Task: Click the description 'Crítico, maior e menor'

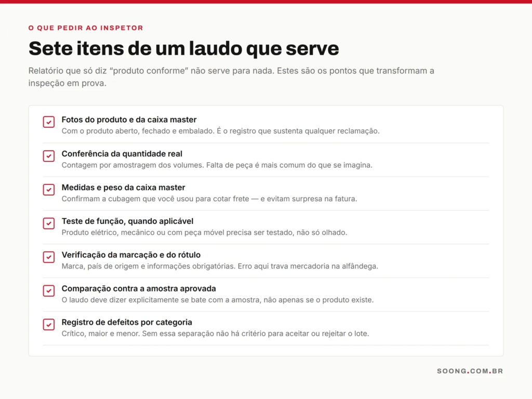Action: point(215,334)
